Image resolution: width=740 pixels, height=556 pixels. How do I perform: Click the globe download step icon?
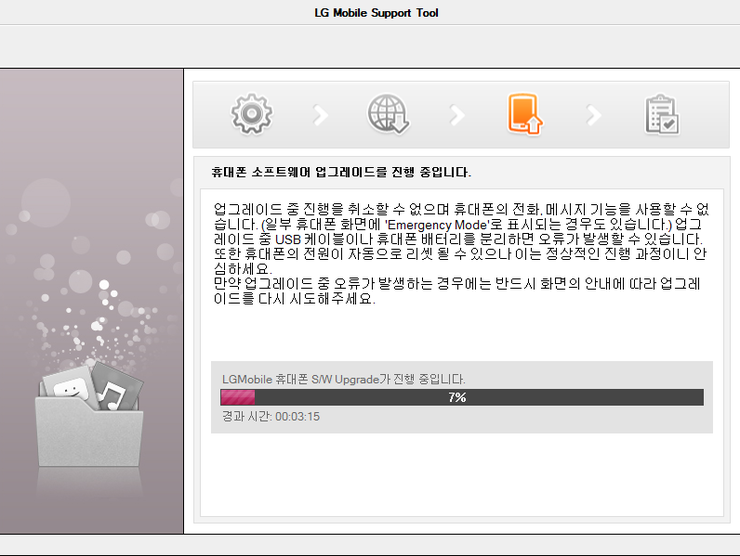[388, 114]
